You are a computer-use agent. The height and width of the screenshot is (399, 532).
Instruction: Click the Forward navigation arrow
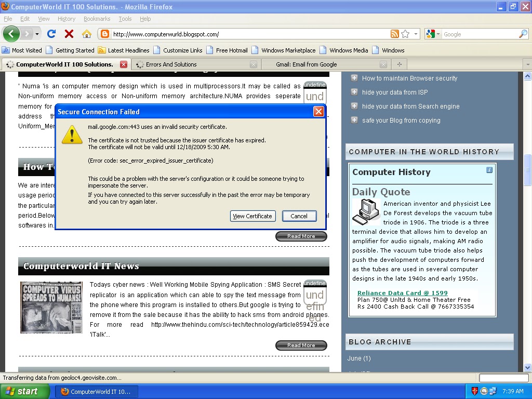pyautogui.click(x=26, y=34)
